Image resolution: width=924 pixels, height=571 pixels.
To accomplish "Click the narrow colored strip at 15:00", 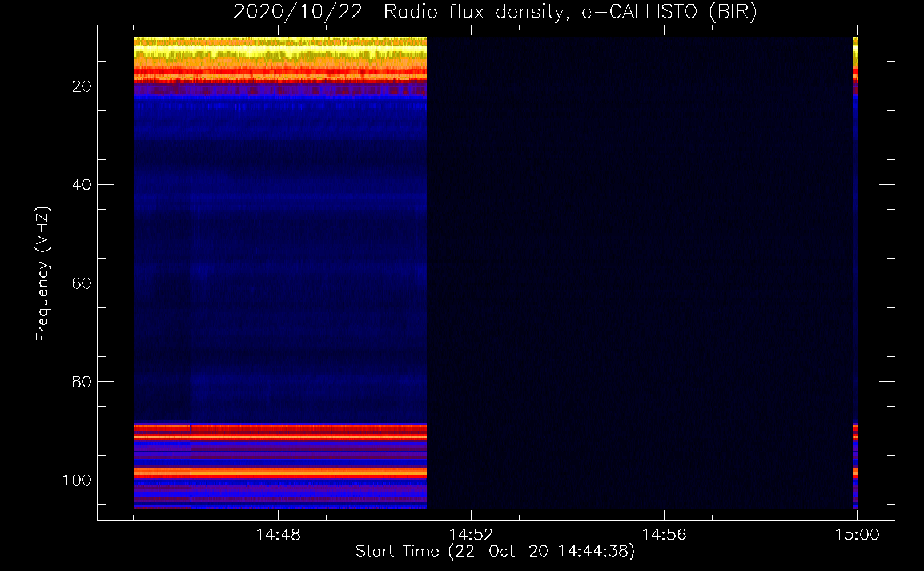I will [x=855, y=274].
